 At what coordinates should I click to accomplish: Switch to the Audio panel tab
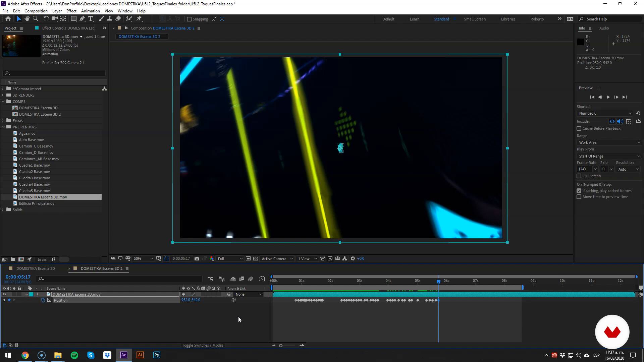tap(604, 28)
